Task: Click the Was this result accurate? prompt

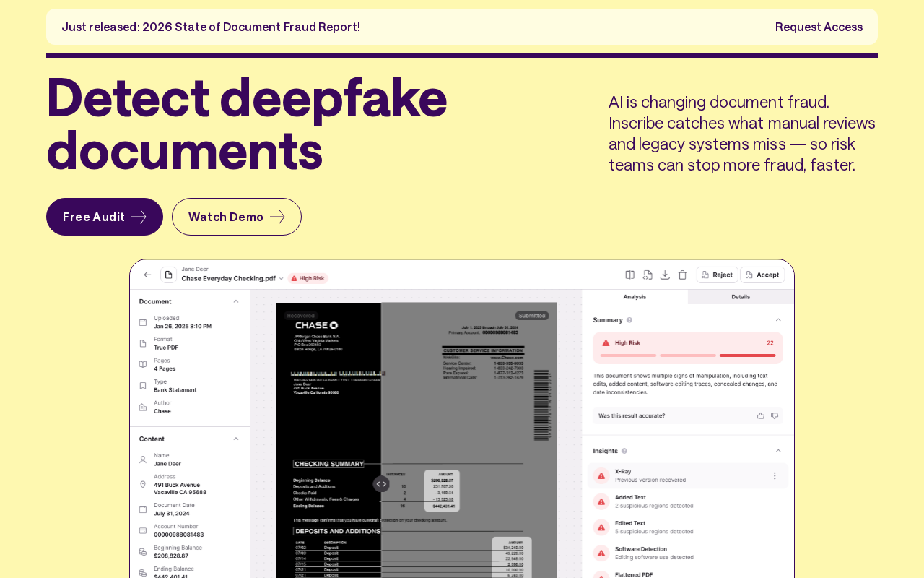Action: tap(632, 416)
